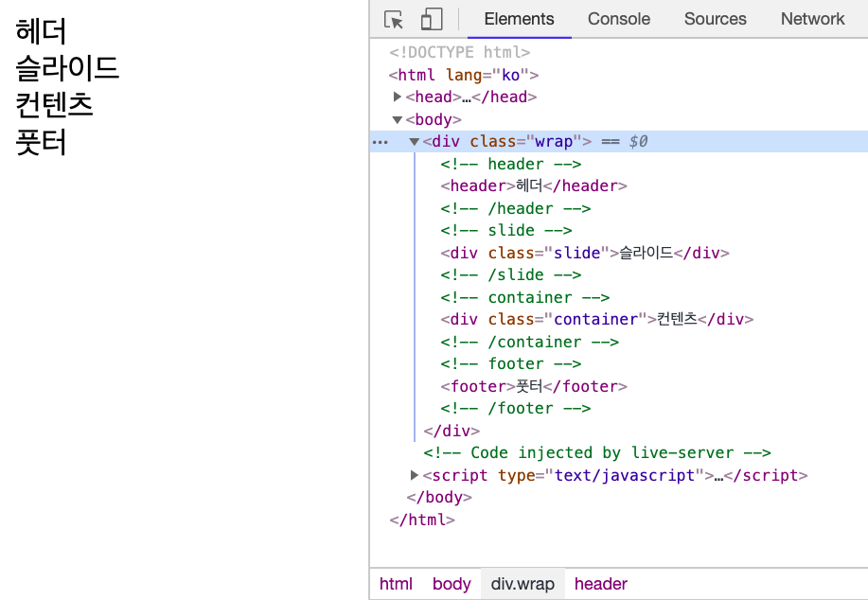Image resolution: width=868 pixels, height=600 pixels.
Task: Activate the inspect element picker icon
Action: pos(394,19)
